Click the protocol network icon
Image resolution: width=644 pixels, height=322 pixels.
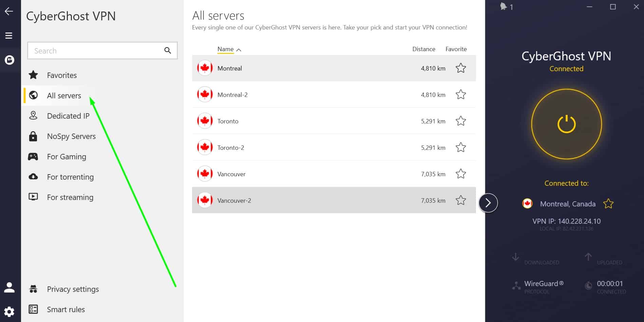click(516, 286)
